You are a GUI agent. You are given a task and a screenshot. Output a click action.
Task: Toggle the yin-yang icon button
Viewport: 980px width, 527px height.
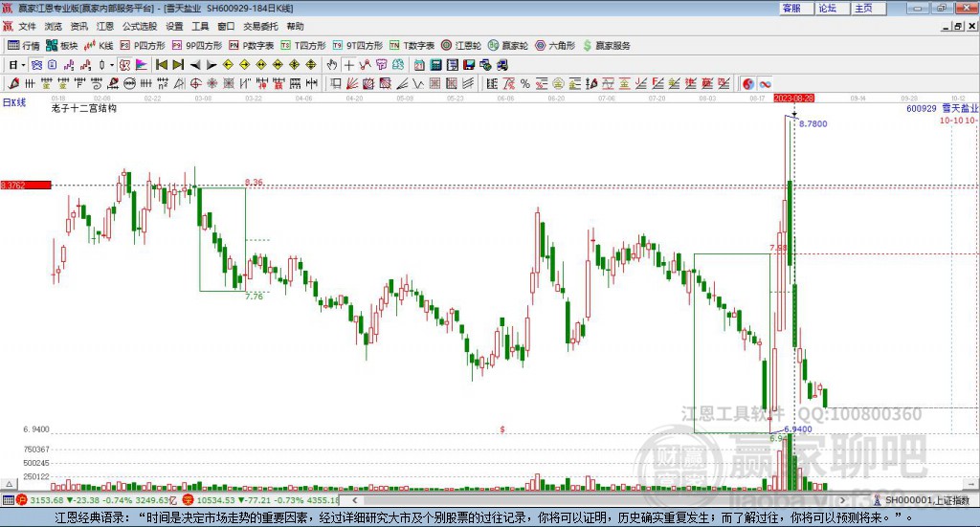click(748, 83)
